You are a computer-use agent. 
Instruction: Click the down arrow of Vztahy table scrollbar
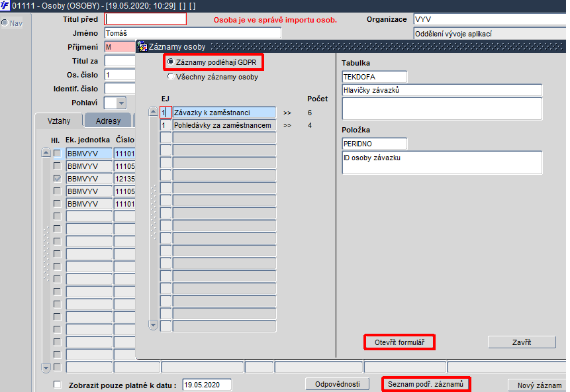pyautogui.click(x=46, y=367)
